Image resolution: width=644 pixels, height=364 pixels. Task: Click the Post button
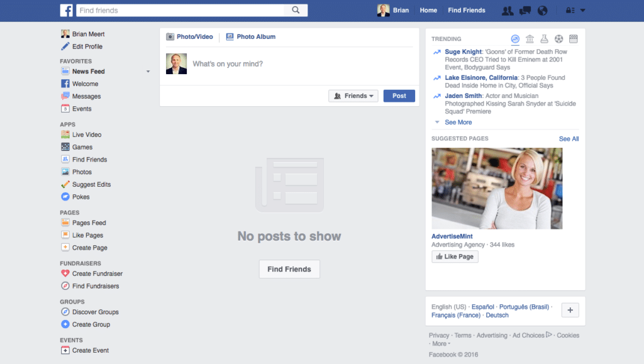click(399, 96)
